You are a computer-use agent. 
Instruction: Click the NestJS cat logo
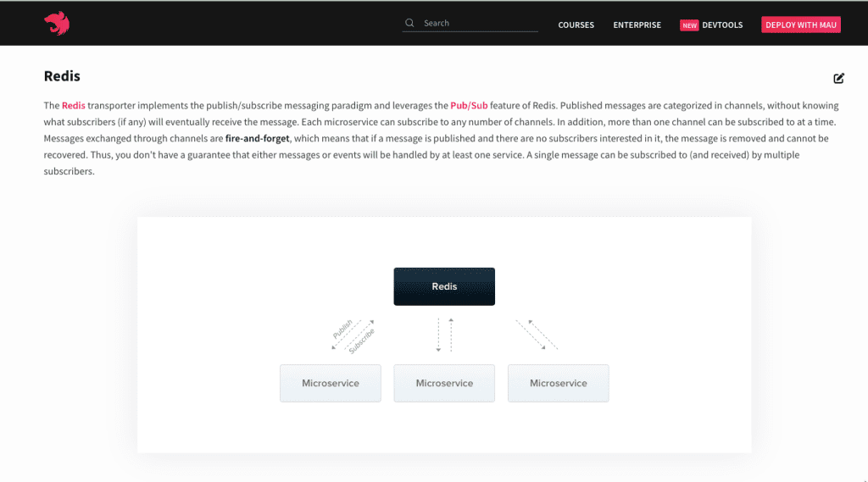coord(57,23)
